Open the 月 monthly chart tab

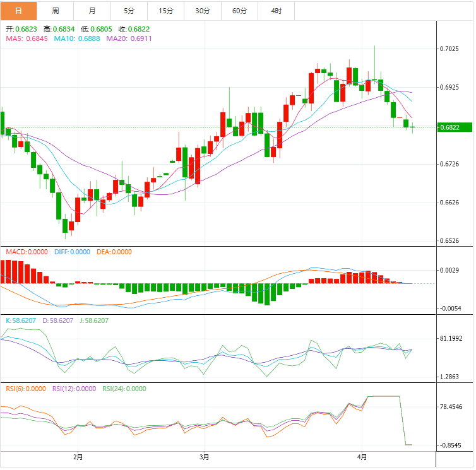pos(93,11)
